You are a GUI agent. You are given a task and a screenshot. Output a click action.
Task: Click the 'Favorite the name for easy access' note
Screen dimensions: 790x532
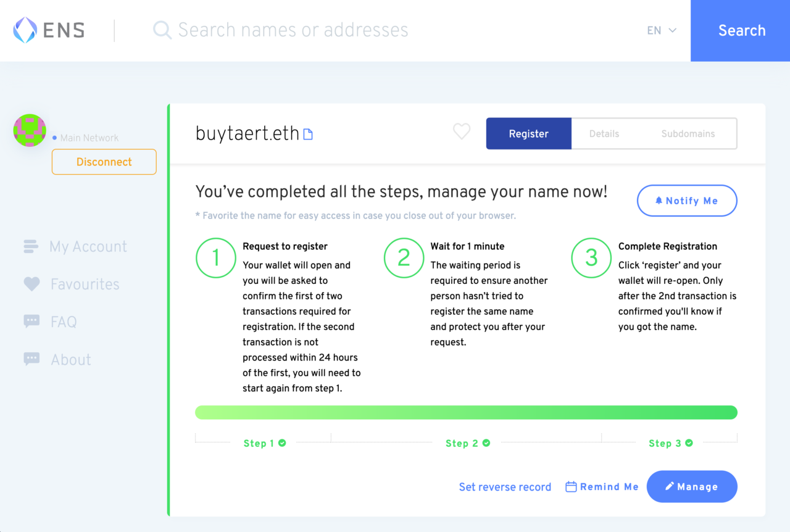[x=355, y=216]
